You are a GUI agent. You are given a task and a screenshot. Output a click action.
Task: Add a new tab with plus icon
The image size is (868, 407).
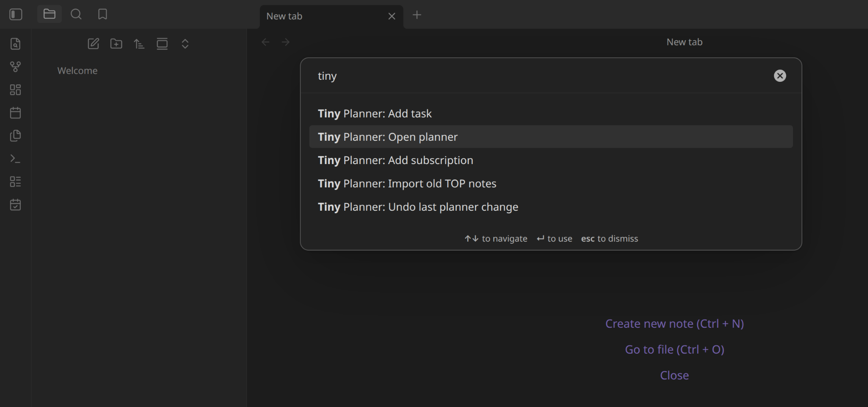point(417,15)
